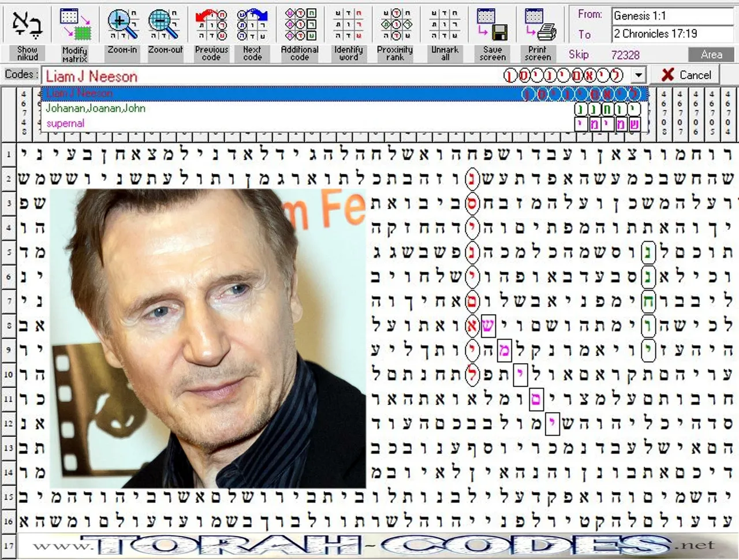Edit the To field showing 2 Chronicles 17:19
Viewport: 739px width, 560px height.
pyautogui.click(x=671, y=33)
